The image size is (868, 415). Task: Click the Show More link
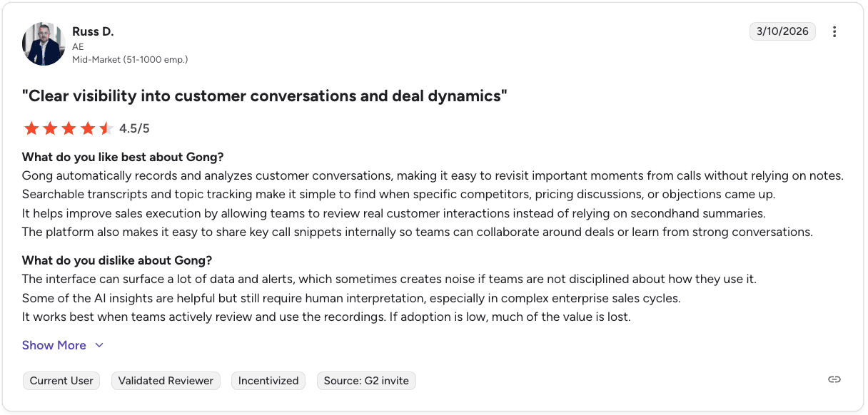[54, 345]
